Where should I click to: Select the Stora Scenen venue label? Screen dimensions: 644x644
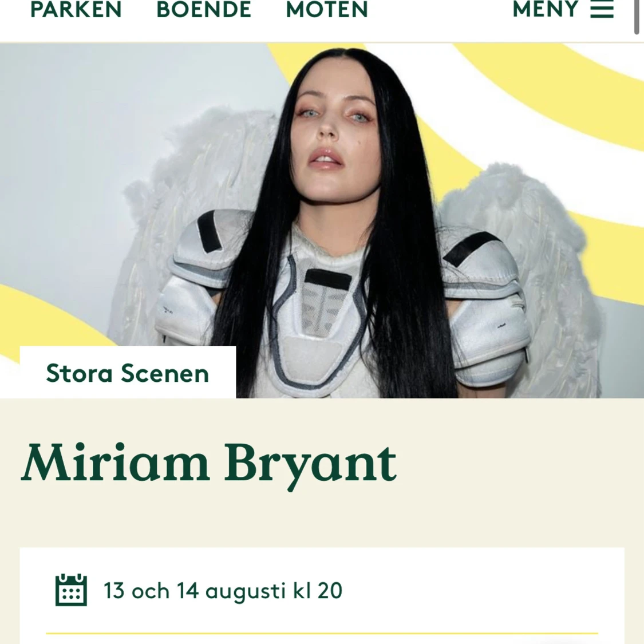[128, 373]
